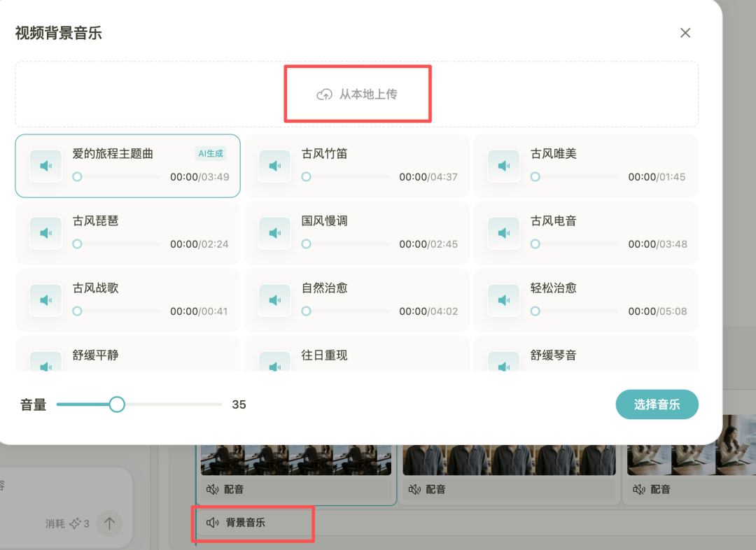Play the 古风琵琶 track preview
Viewport: 756px width, 550px height.
[45, 233]
